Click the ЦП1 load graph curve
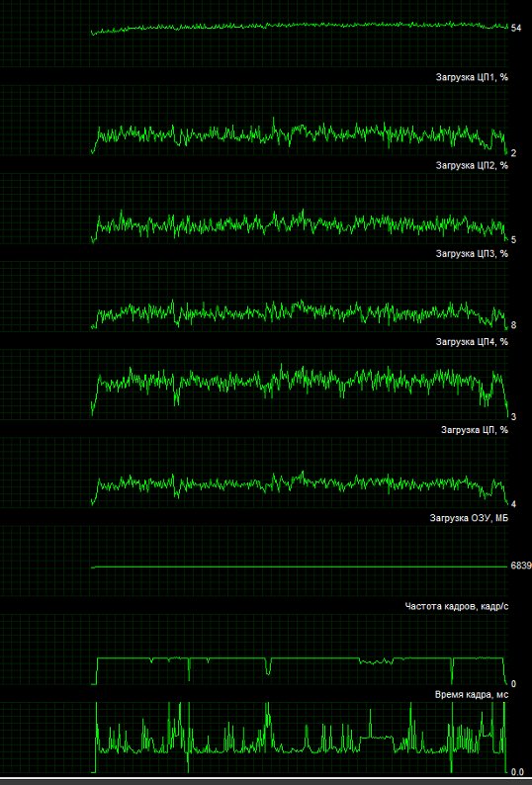 pyautogui.click(x=300, y=134)
